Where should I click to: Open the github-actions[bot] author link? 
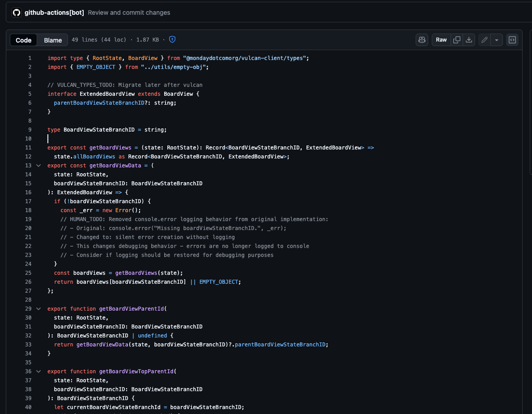pos(54,13)
